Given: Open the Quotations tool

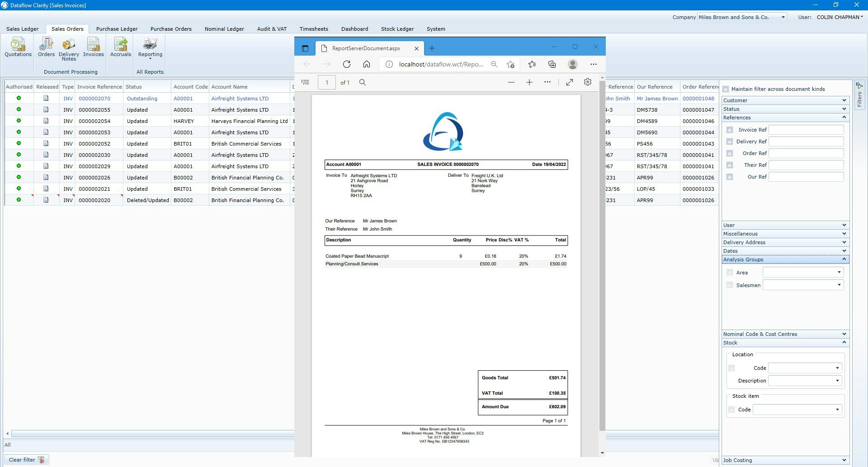Looking at the screenshot, I should tap(18, 47).
